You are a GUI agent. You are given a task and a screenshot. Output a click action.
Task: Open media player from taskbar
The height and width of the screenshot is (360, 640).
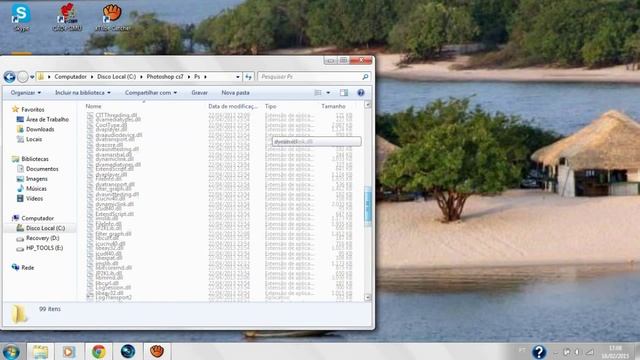(x=69, y=351)
